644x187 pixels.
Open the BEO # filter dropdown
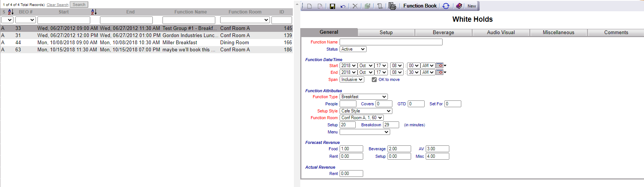coord(25,20)
